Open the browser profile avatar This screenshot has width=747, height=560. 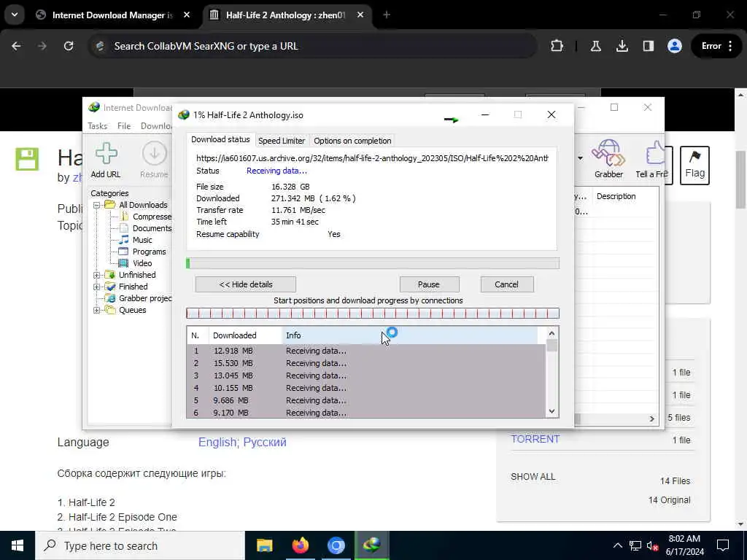675,46
